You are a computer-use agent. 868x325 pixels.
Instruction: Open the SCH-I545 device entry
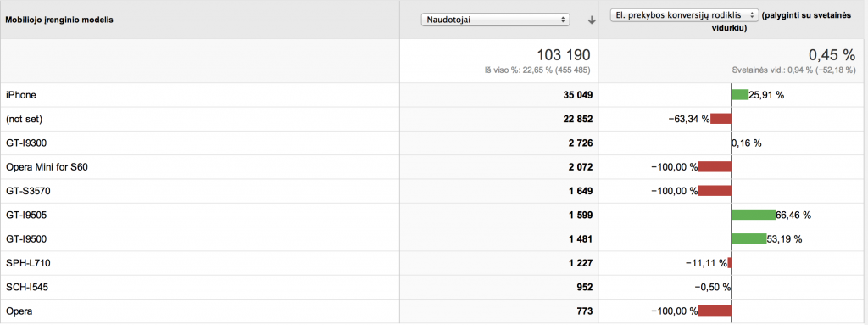[x=28, y=288]
